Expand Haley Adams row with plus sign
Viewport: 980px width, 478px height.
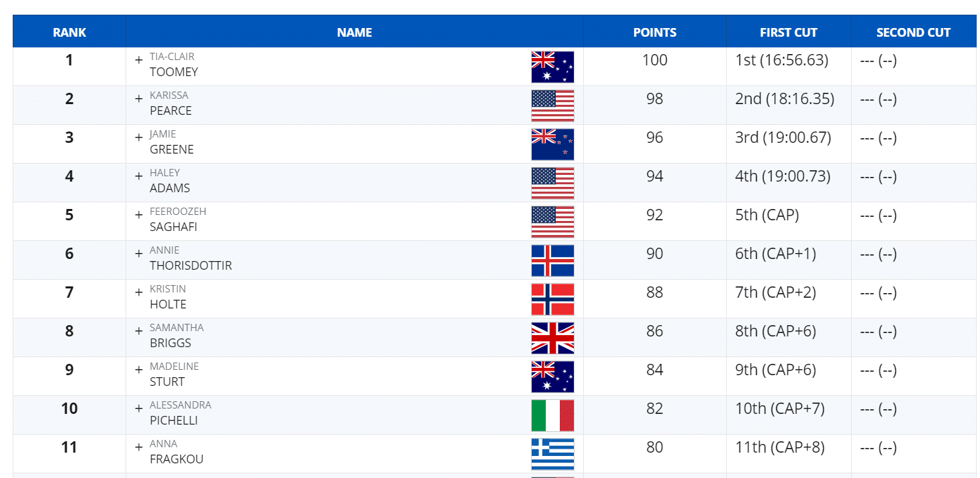click(139, 176)
